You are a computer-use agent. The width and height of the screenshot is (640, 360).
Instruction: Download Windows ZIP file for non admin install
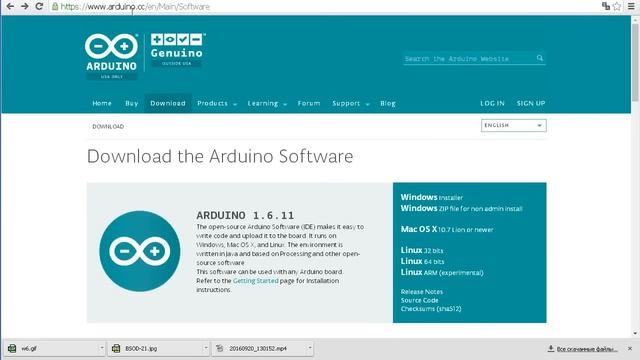(x=461, y=208)
